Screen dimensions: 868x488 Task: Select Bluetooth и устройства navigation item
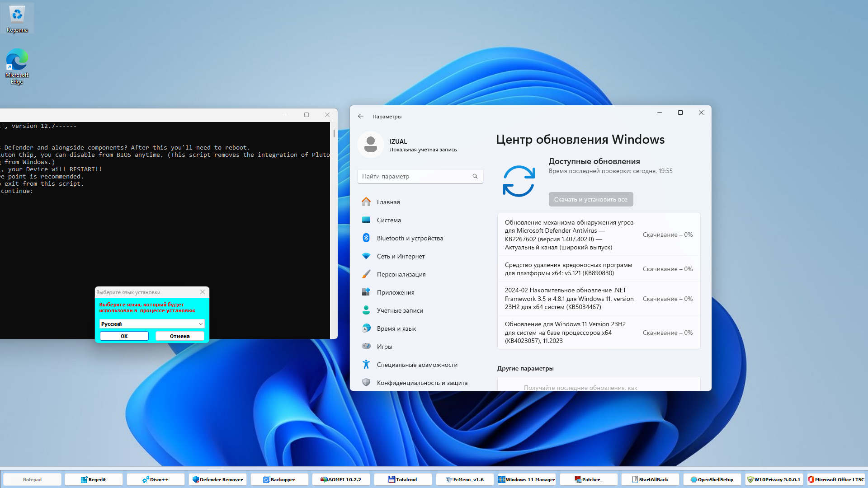(x=420, y=238)
